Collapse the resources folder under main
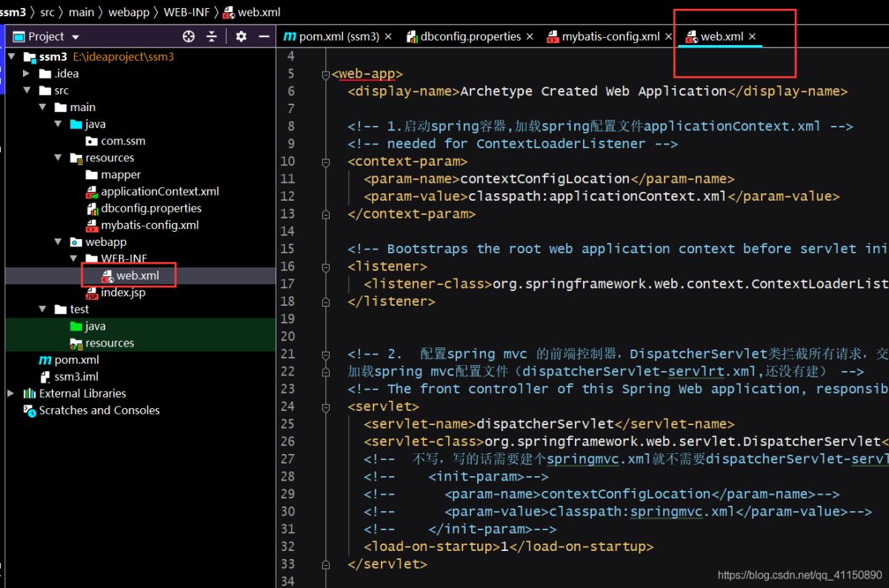889x588 pixels. coord(58,158)
